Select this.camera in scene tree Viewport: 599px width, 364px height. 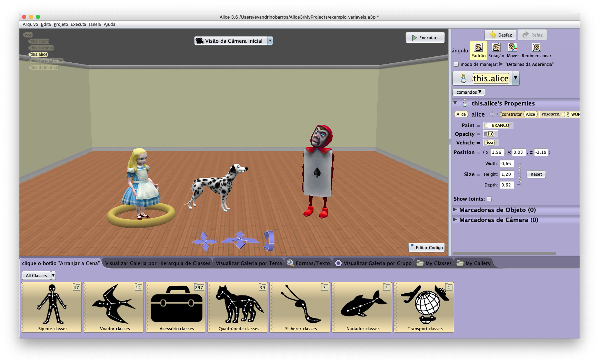(41, 48)
